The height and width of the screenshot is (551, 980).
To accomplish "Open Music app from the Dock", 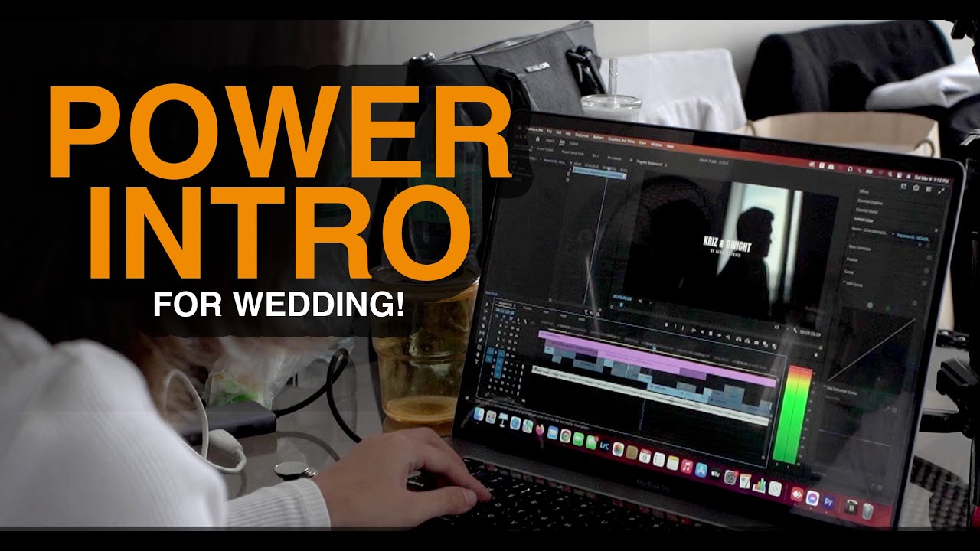I will pos(687,466).
